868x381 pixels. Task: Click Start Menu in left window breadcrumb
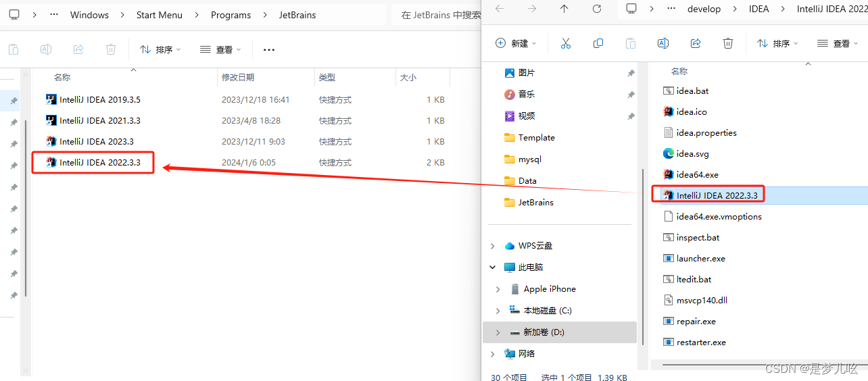tap(159, 15)
